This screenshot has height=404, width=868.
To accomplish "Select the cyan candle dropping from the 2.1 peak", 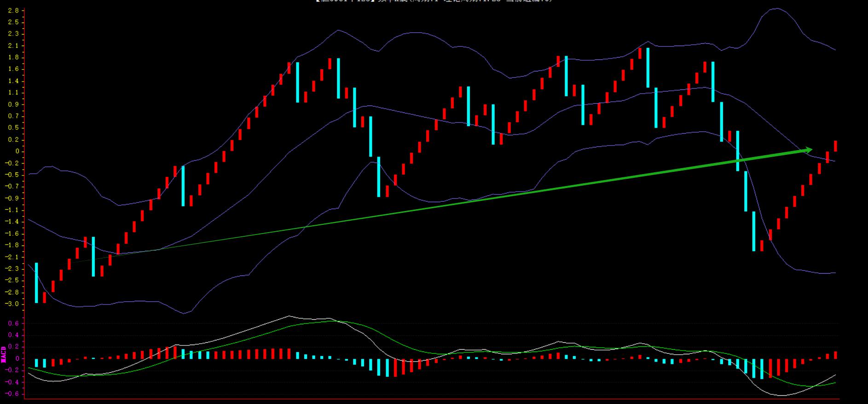I will coord(648,68).
